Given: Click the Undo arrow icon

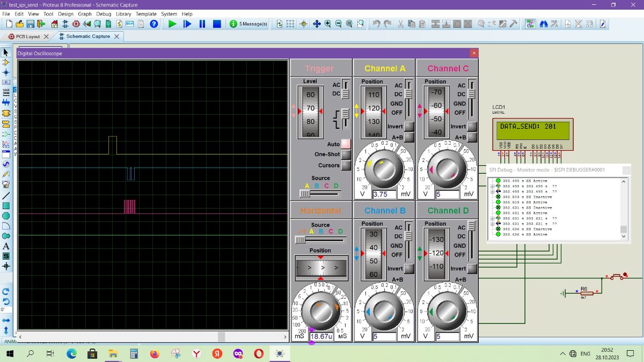Looking at the screenshot, I should (x=376, y=24).
